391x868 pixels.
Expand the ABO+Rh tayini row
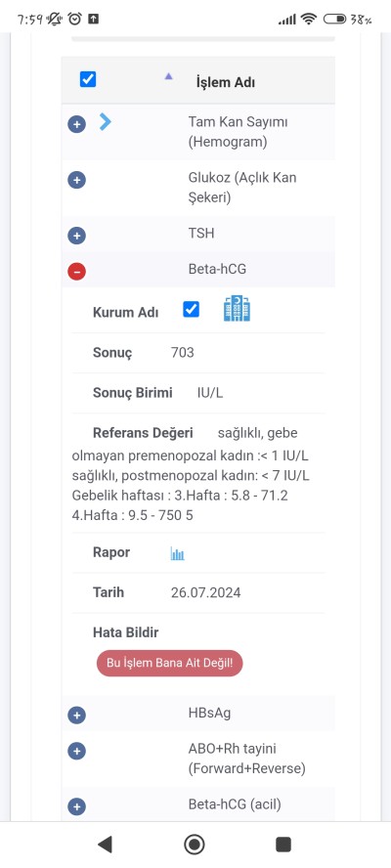(x=77, y=752)
